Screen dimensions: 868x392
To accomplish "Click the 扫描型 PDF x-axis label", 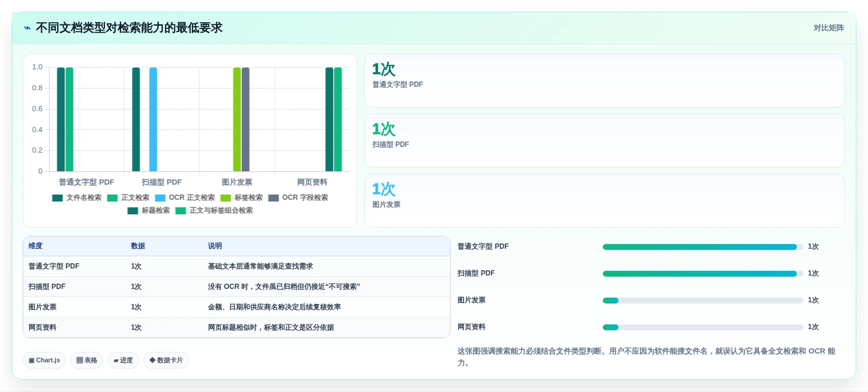I will (161, 182).
